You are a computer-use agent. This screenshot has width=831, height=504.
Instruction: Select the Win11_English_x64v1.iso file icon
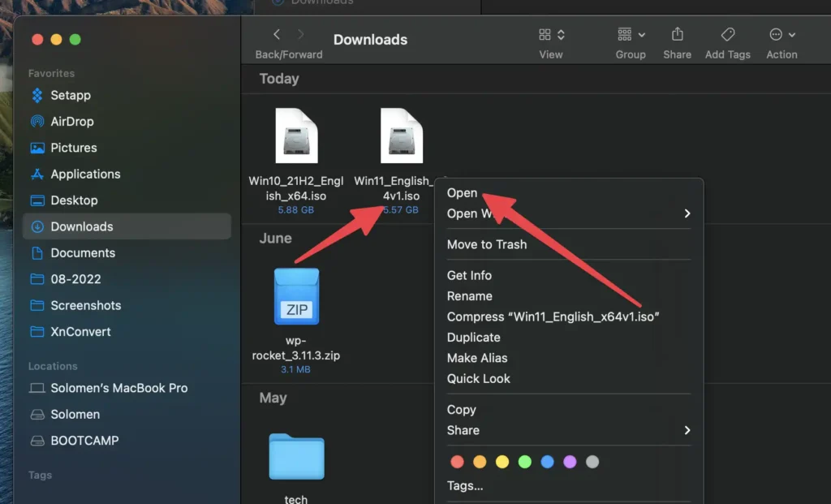coord(402,136)
